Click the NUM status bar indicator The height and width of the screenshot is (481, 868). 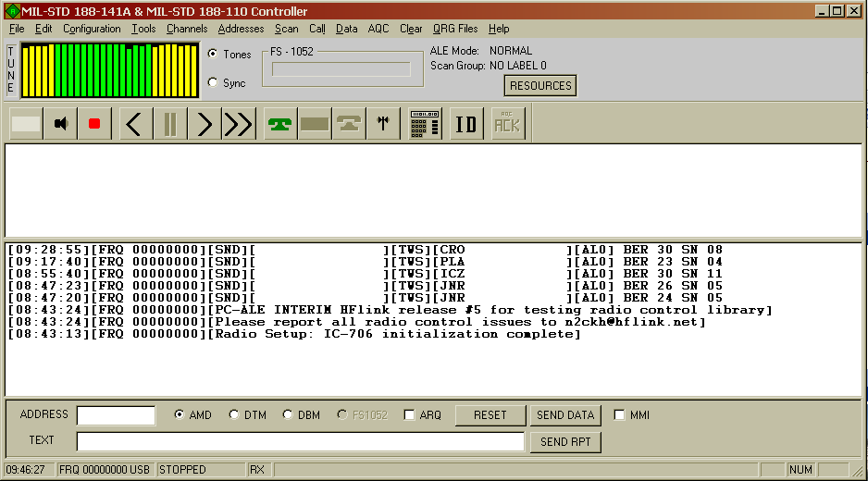[x=800, y=469]
